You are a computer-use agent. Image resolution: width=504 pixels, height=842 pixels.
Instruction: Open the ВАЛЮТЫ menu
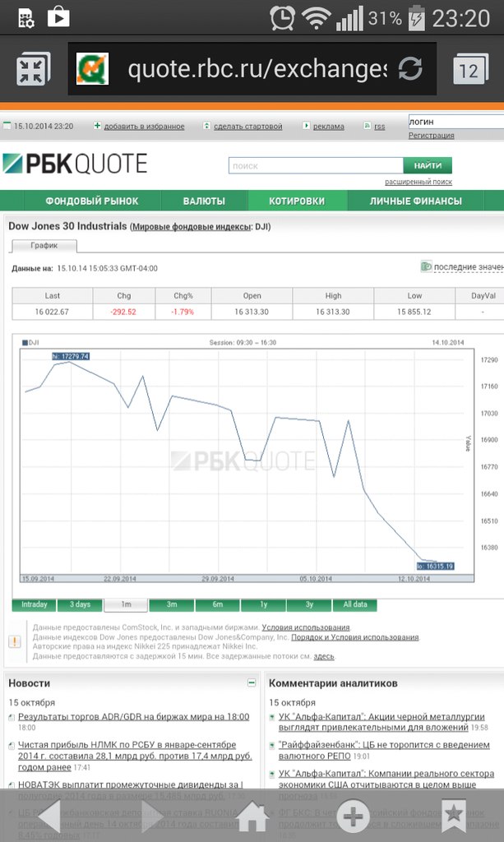204,201
